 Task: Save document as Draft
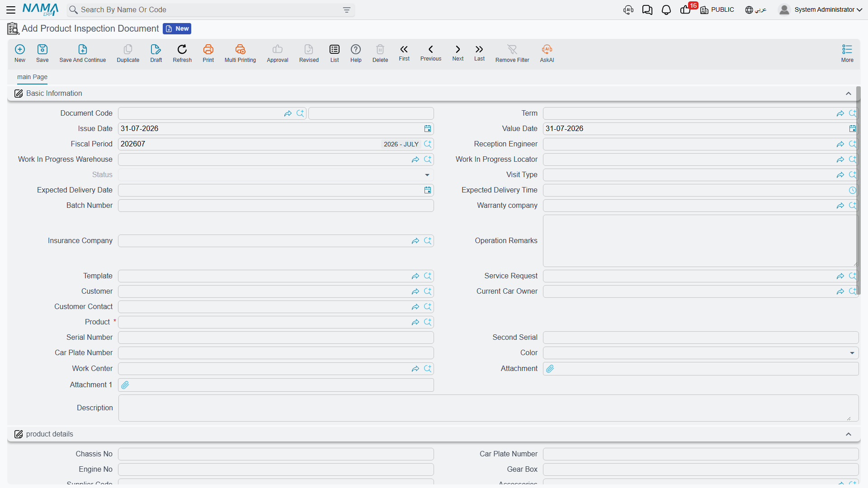tap(156, 53)
